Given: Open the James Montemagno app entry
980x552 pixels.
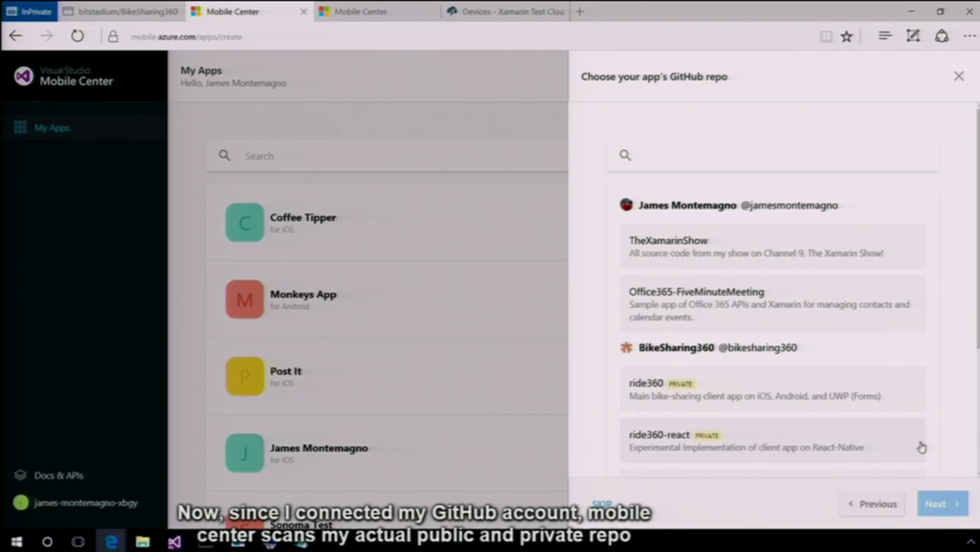Looking at the screenshot, I should (388, 453).
